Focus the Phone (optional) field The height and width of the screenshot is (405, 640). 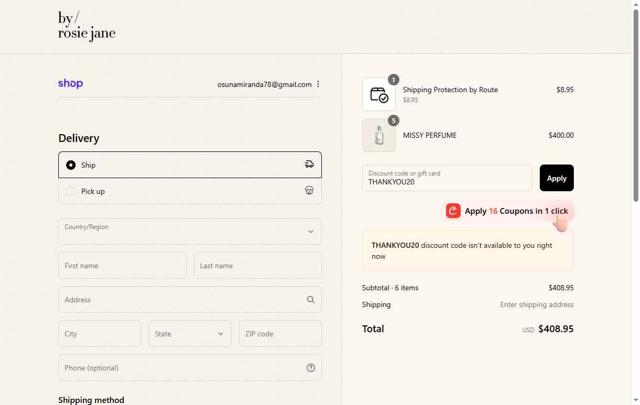point(190,368)
